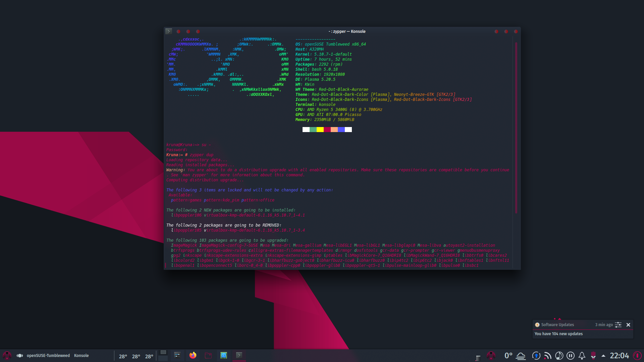Click 'WM Theme: Red-Dot-Black-Aurorae' line
The width and height of the screenshot is (644, 362).
332,89
